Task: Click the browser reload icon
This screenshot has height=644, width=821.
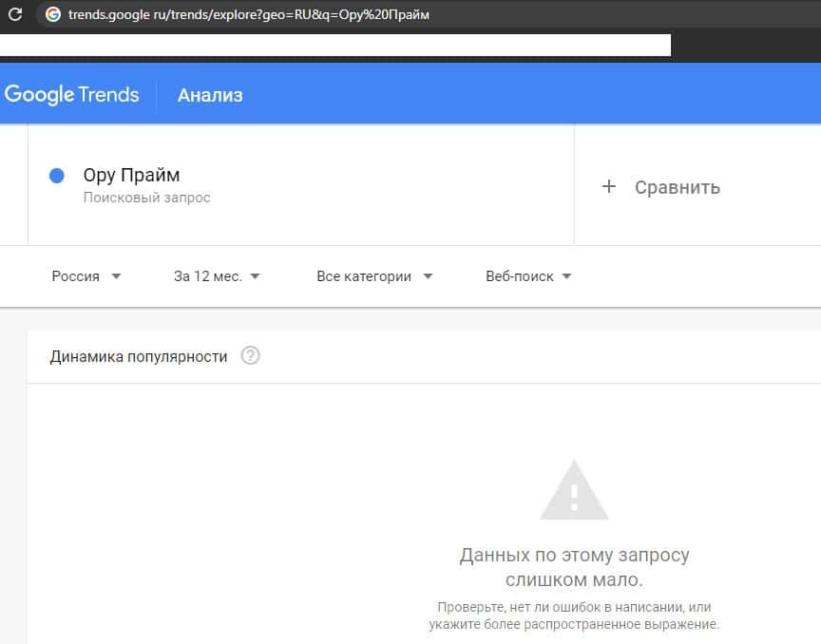Action: (x=15, y=14)
